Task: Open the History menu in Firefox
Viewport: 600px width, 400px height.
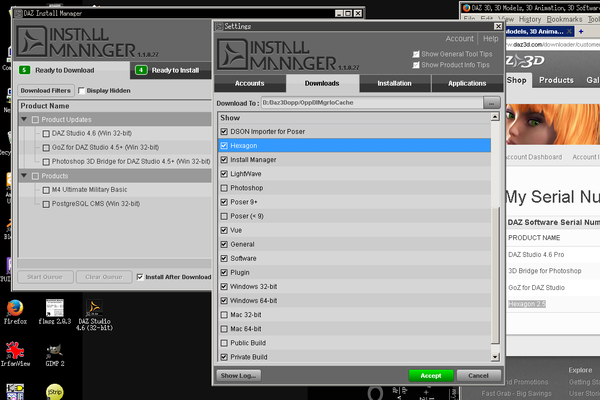Action: click(530, 19)
